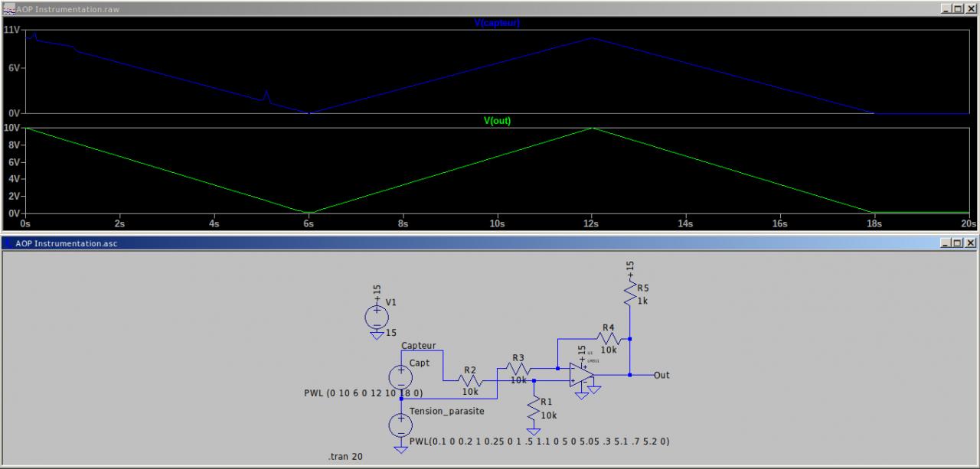Select resistor R2 symbol in schematic

pos(469,379)
